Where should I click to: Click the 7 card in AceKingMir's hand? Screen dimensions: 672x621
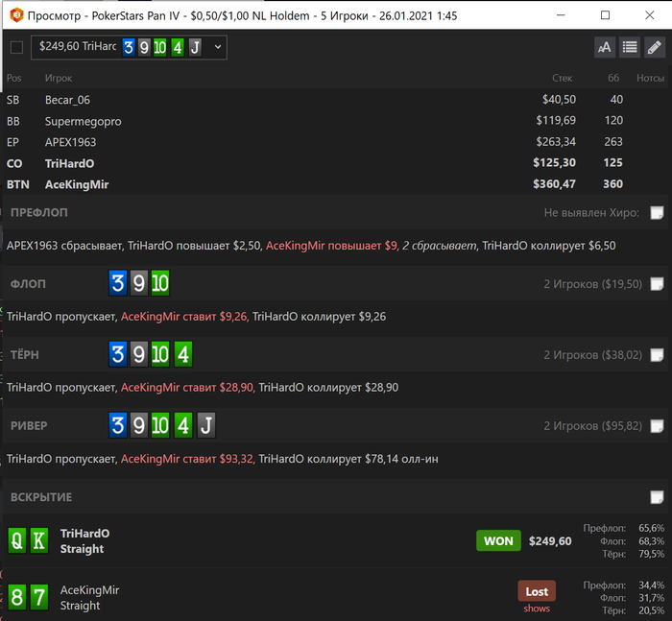pos(39,597)
